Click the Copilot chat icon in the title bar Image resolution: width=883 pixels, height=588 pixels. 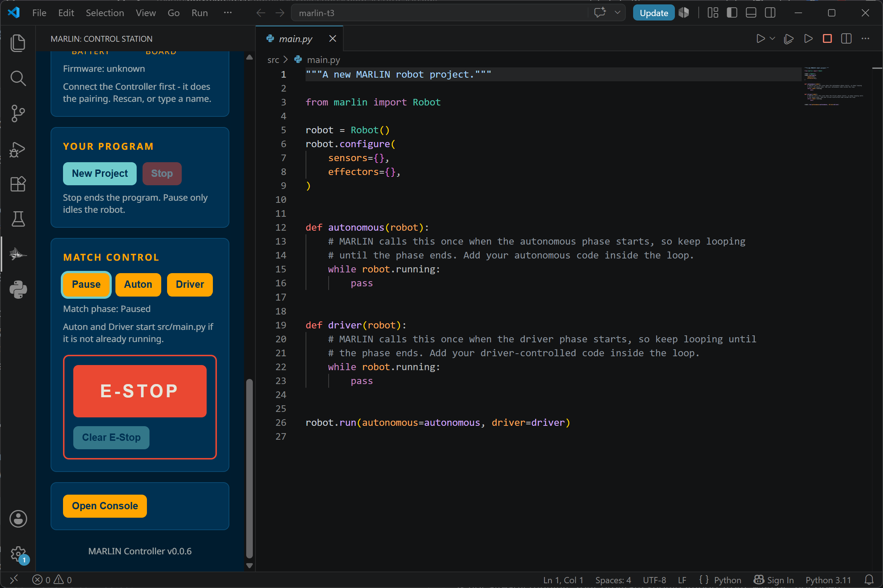600,13
